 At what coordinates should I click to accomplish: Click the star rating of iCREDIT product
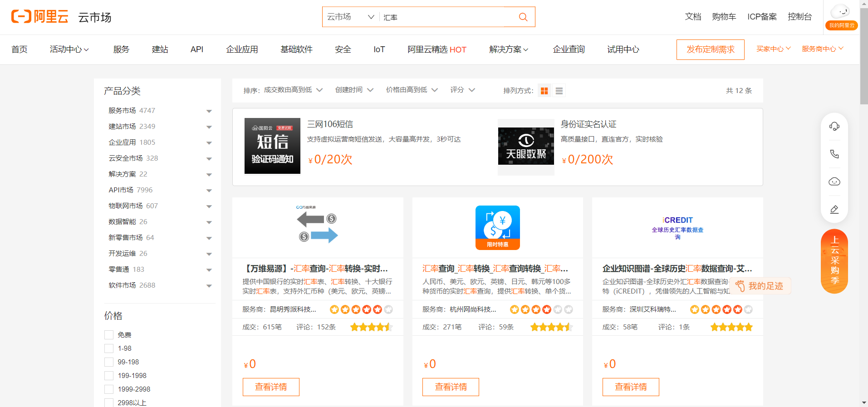click(x=731, y=327)
